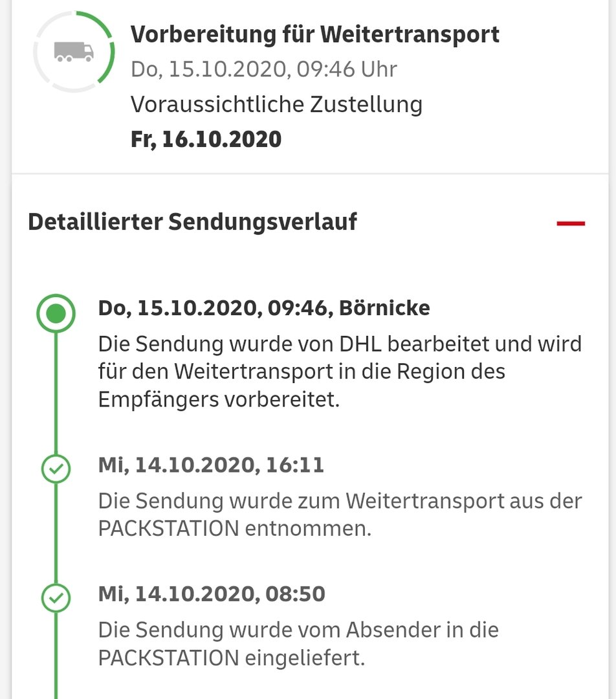Click the DHL bearbeitet status description
This screenshot has width=616, height=699.
(340, 372)
